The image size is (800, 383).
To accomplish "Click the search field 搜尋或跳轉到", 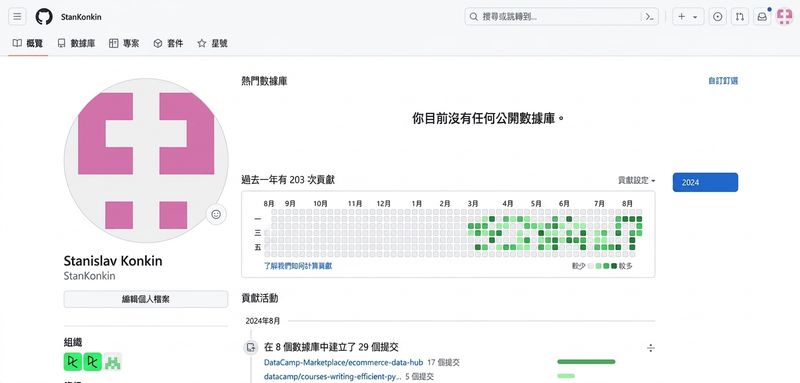I will click(561, 17).
